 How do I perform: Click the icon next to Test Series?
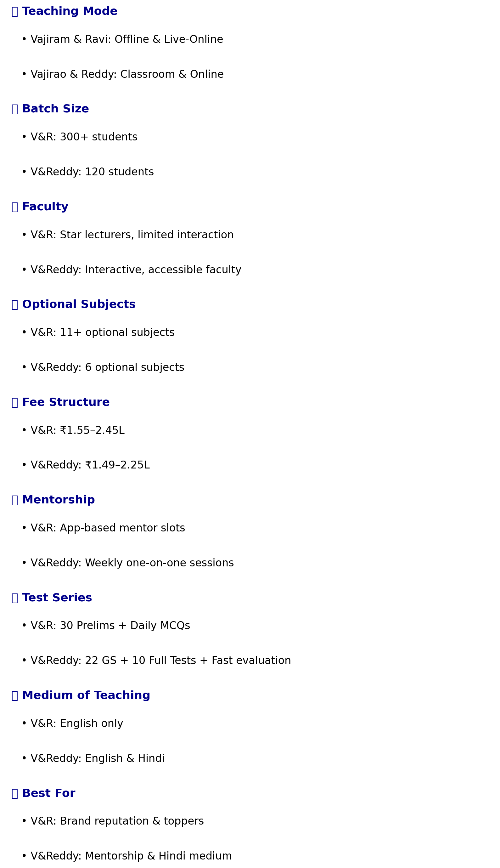click(x=14, y=598)
